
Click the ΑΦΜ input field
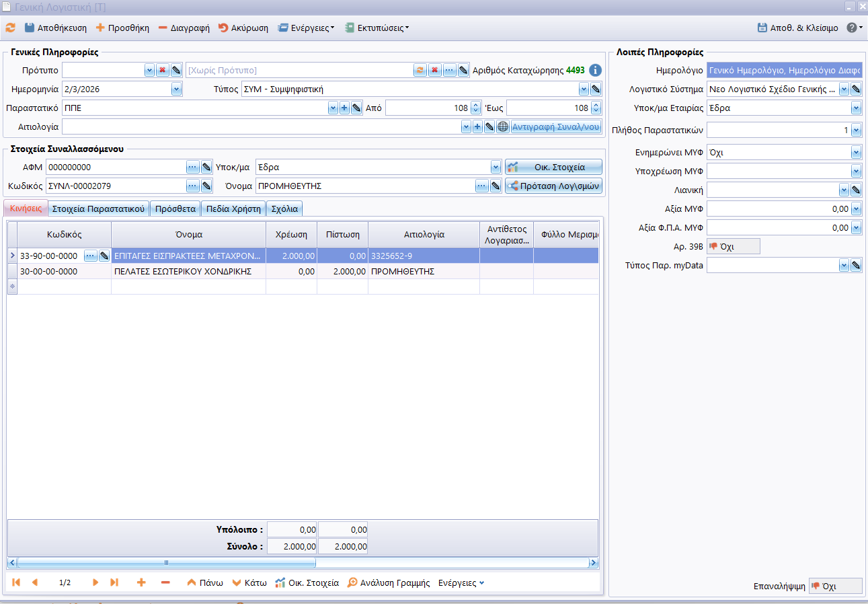pos(116,167)
